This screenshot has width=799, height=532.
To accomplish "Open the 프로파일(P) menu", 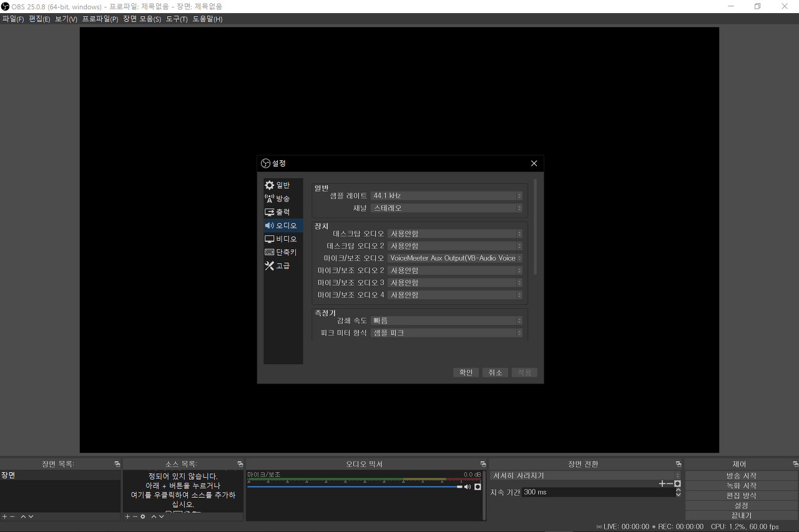I will coord(100,19).
